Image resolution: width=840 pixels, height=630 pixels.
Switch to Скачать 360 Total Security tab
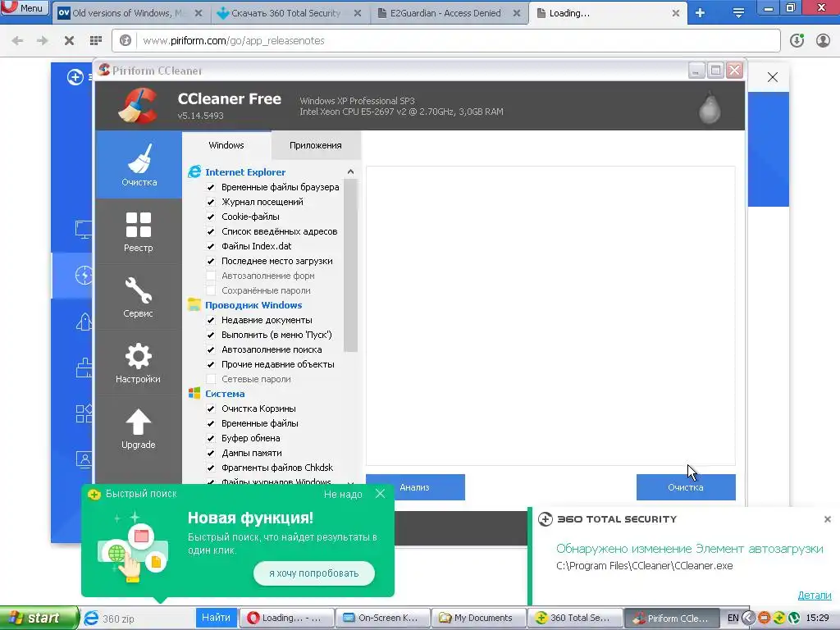(x=285, y=13)
